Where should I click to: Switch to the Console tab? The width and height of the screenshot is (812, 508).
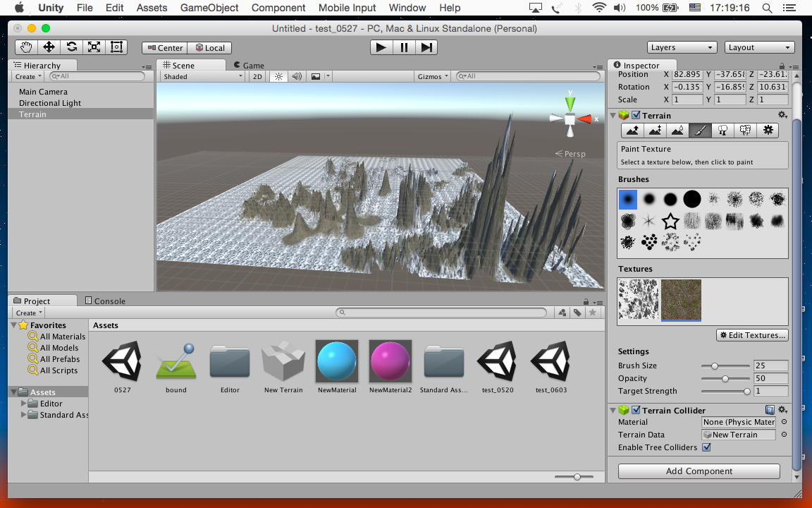(105, 301)
